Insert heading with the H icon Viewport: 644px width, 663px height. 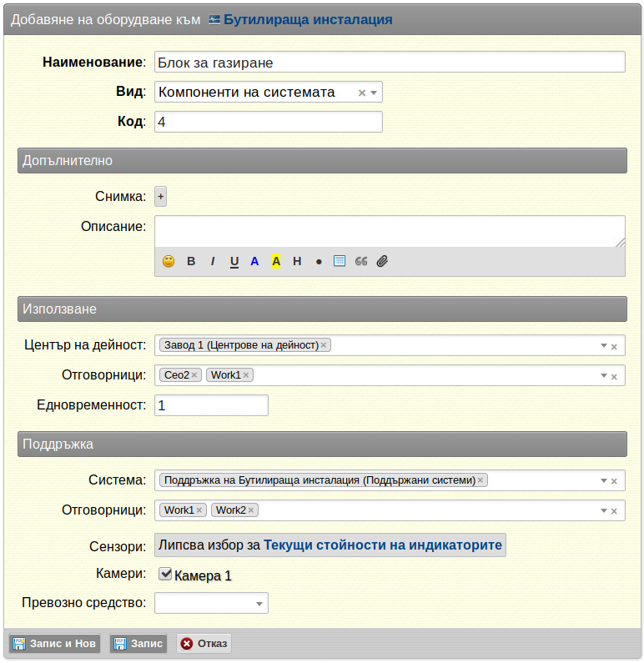pos(297,261)
